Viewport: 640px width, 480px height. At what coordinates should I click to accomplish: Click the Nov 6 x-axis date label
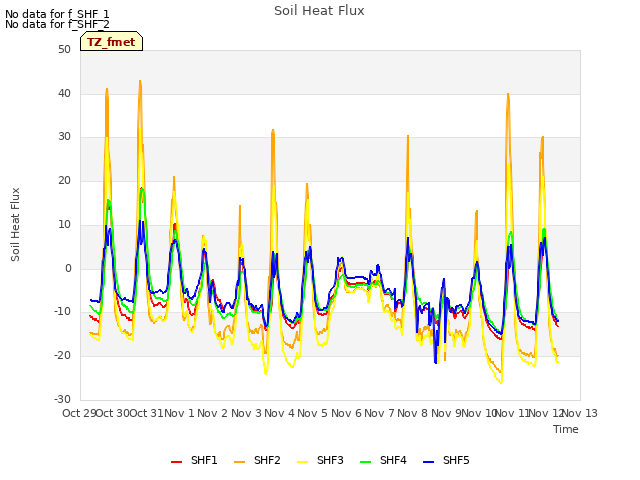point(347,413)
